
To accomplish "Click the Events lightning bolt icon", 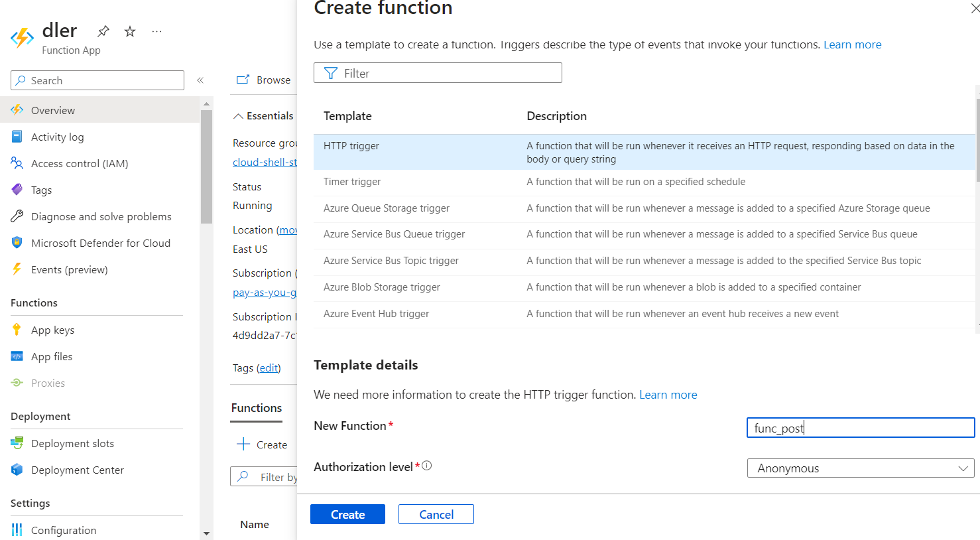I will pyautogui.click(x=17, y=269).
